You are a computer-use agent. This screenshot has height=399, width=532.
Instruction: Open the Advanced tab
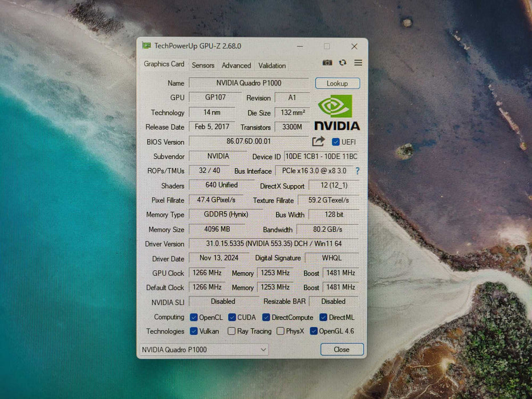pyautogui.click(x=236, y=66)
